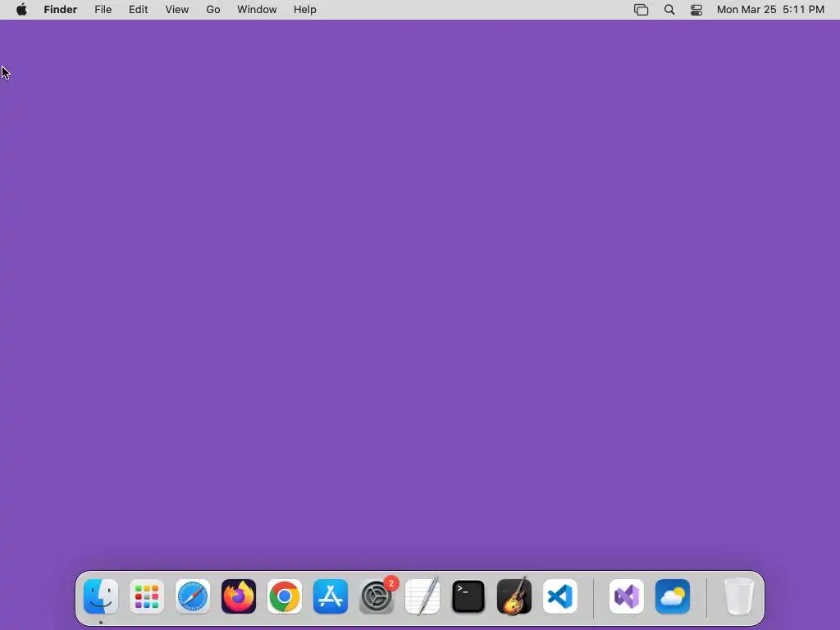Open the Finder application menu
Viewport: 840px width, 630px height.
click(61, 10)
